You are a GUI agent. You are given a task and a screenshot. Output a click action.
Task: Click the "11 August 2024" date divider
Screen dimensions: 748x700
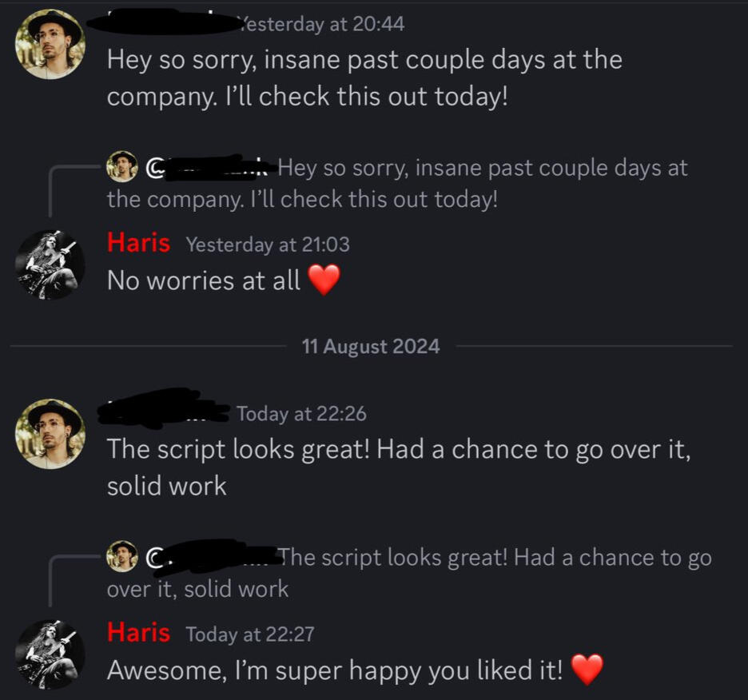(370, 346)
